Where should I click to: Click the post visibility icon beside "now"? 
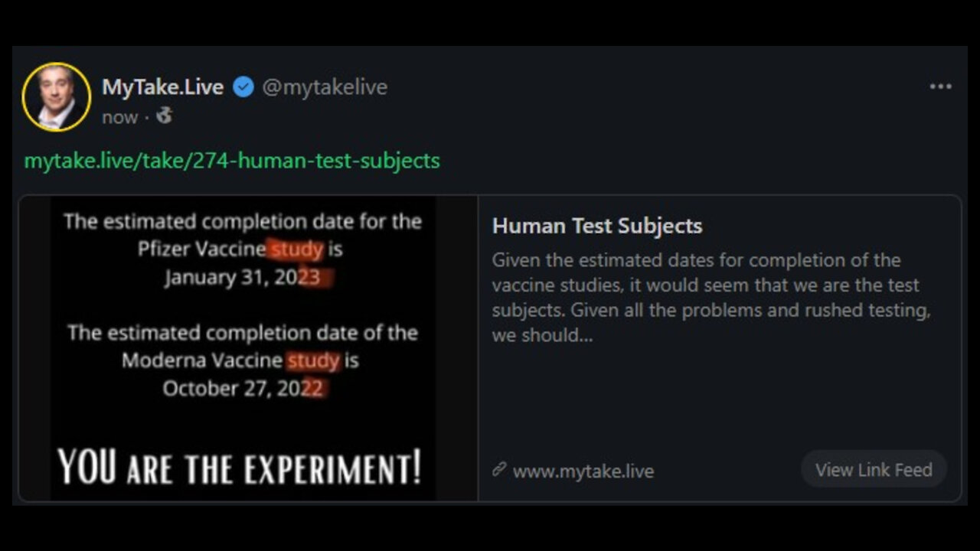[x=164, y=116]
